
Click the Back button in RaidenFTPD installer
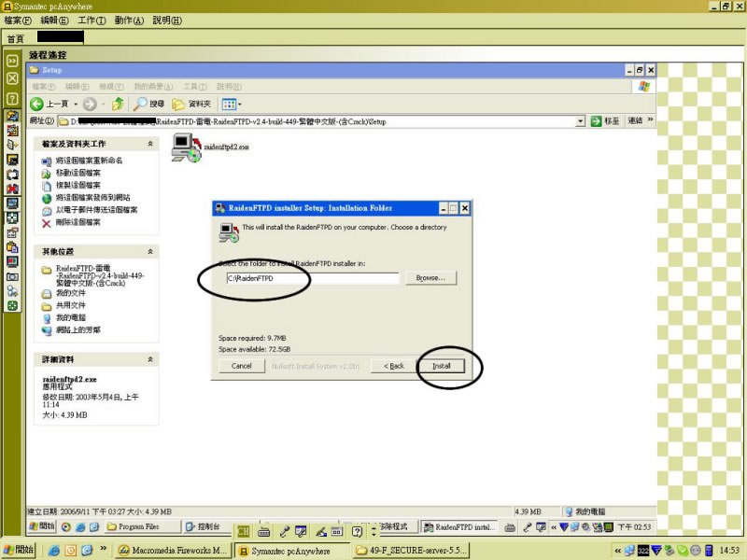pyautogui.click(x=393, y=366)
